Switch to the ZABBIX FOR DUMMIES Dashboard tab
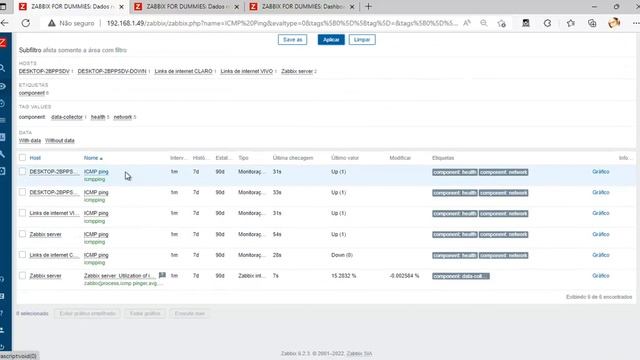Screen dimensions: 640x360 (302, 7)
